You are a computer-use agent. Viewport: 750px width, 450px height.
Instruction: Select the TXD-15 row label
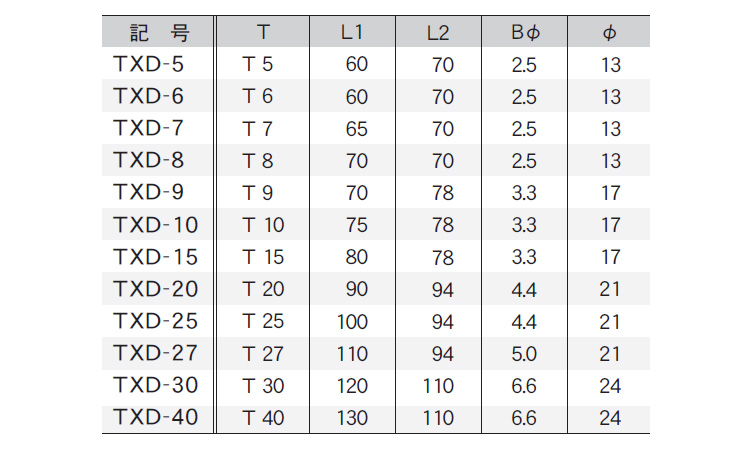click(x=155, y=257)
